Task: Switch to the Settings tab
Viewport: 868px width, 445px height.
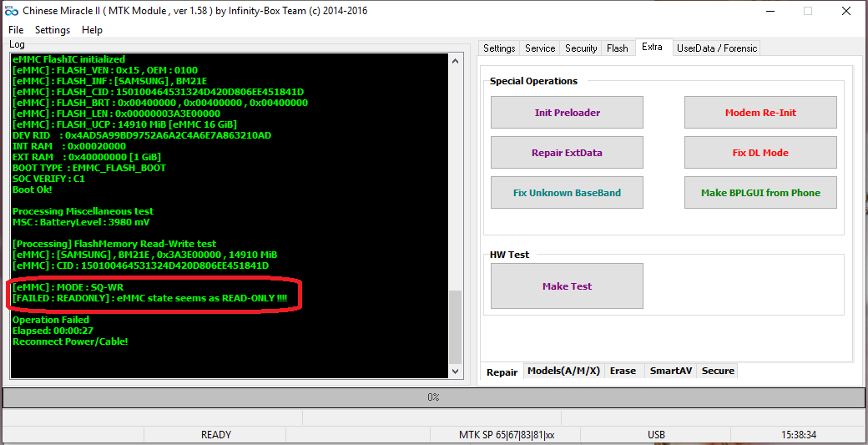Action: coord(499,48)
